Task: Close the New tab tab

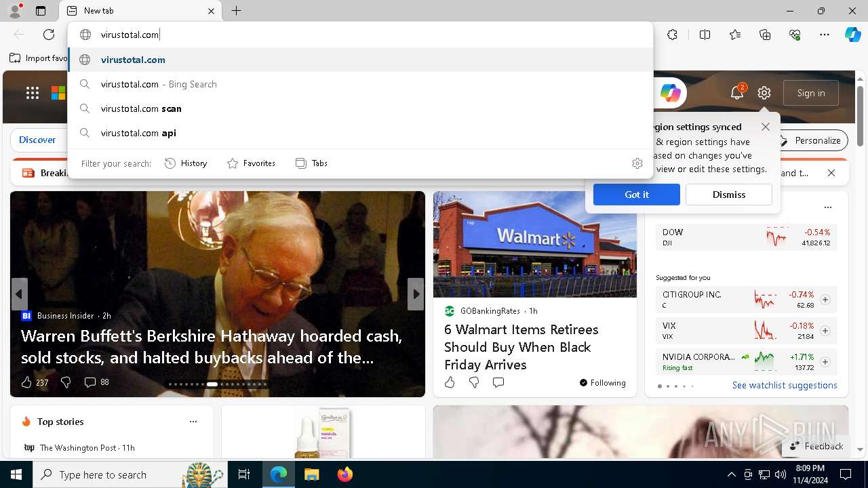Action: (x=211, y=11)
